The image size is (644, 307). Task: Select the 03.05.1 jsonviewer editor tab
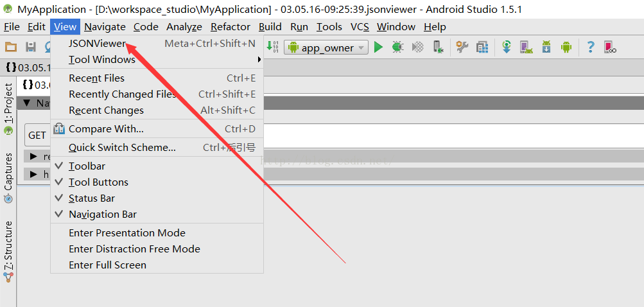pos(29,67)
